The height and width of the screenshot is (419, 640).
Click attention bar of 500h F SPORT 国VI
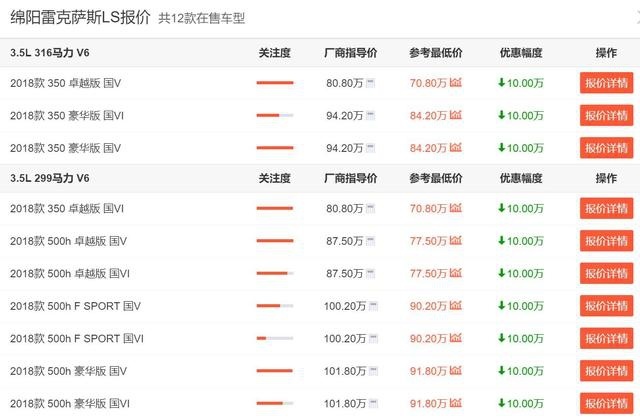[x=275, y=338]
